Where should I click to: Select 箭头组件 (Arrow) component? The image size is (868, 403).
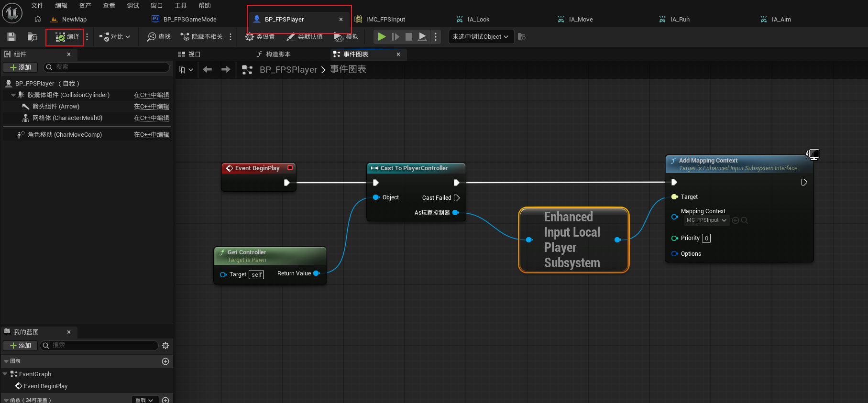(56, 107)
